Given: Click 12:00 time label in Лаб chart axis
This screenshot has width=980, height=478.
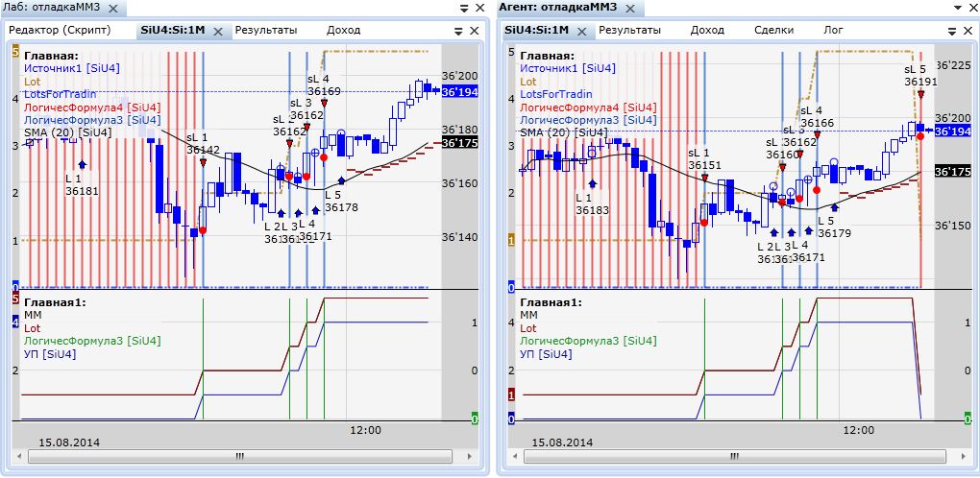Looking at the screenshot, I should (x=365, y=430).
